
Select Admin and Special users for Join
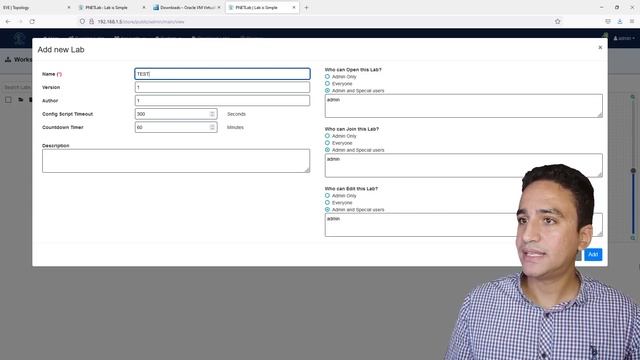327,150
